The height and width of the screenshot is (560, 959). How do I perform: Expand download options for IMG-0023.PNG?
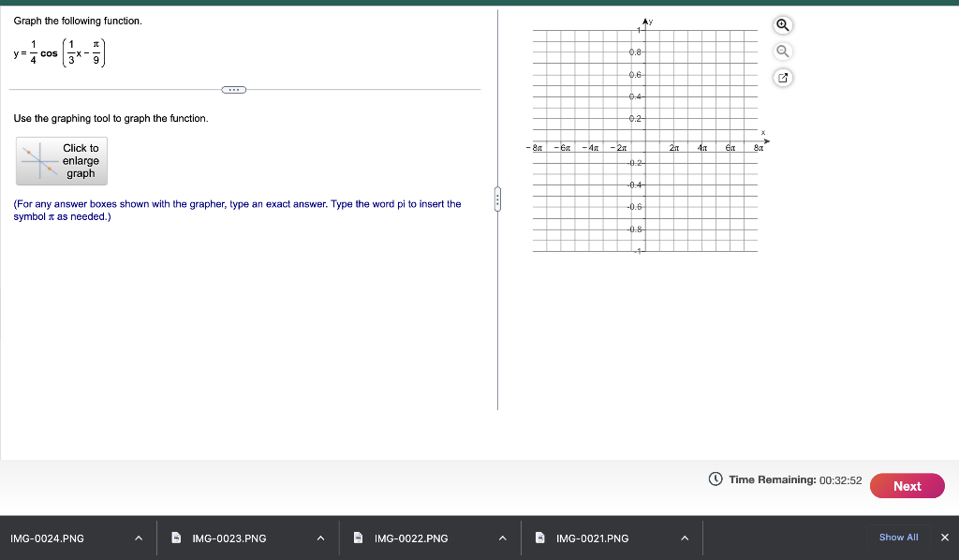click(x=319, y=538)
